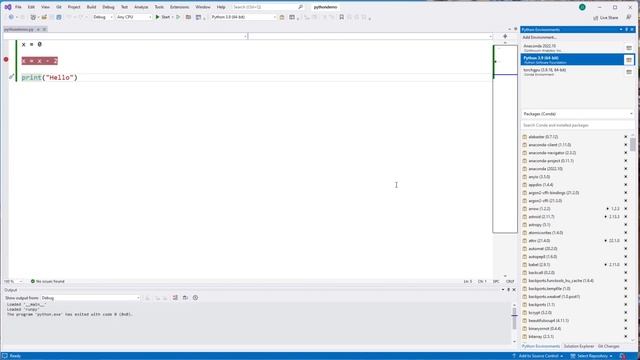Open Show output from Debug dropdown
This screenshot has height=360, width=640.
(x=90, y=298)
